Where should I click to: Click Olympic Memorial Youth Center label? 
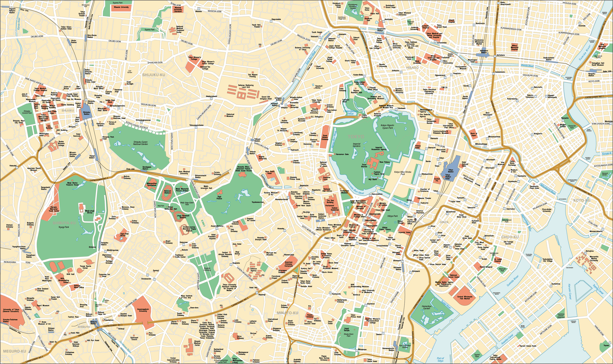pyautogui.click(x=54, y=209)
